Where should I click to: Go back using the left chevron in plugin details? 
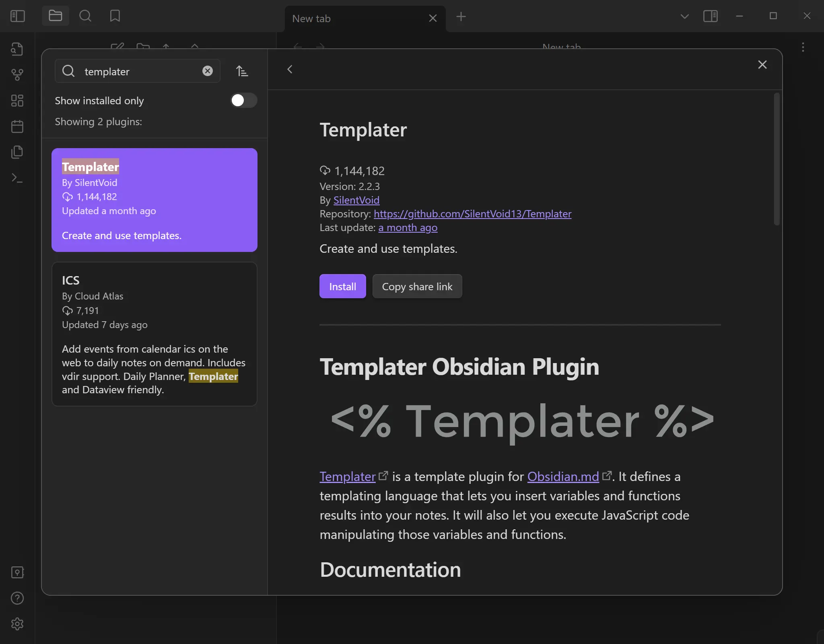tap(290, 69)
